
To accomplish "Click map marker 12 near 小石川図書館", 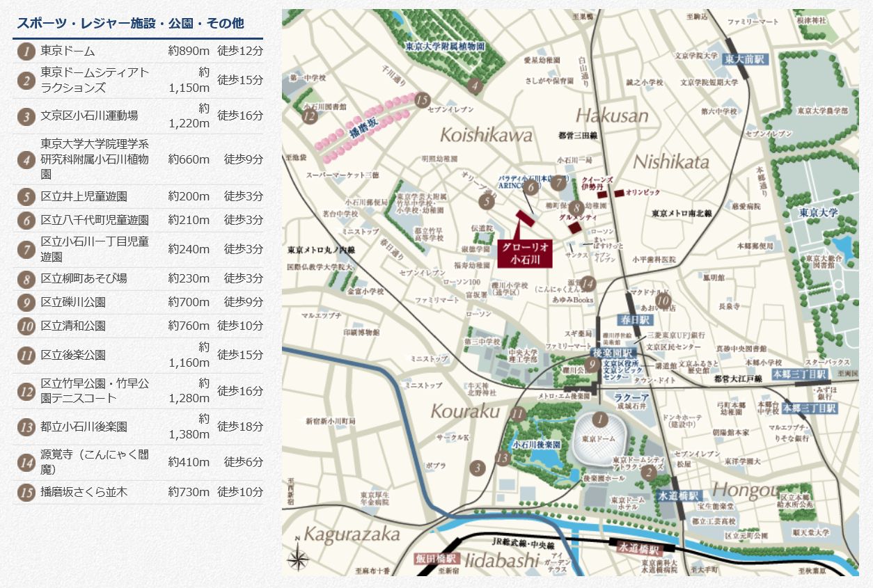I will pos(310,116).
